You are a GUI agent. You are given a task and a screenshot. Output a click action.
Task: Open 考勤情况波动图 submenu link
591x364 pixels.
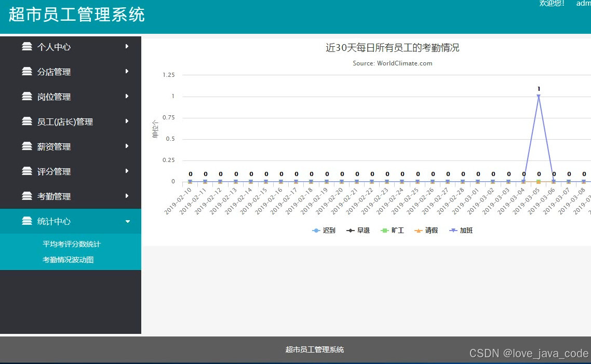coord(68,260)
